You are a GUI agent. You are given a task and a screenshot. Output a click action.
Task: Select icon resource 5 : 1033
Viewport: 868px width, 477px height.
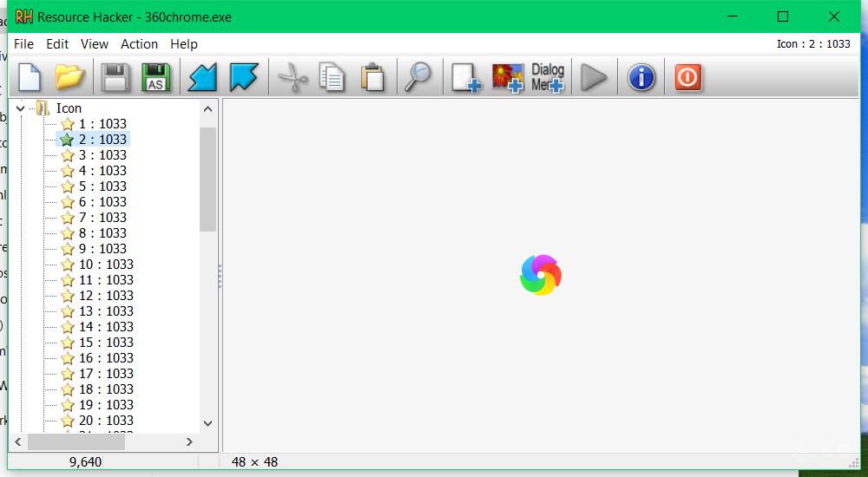(102, 186)
